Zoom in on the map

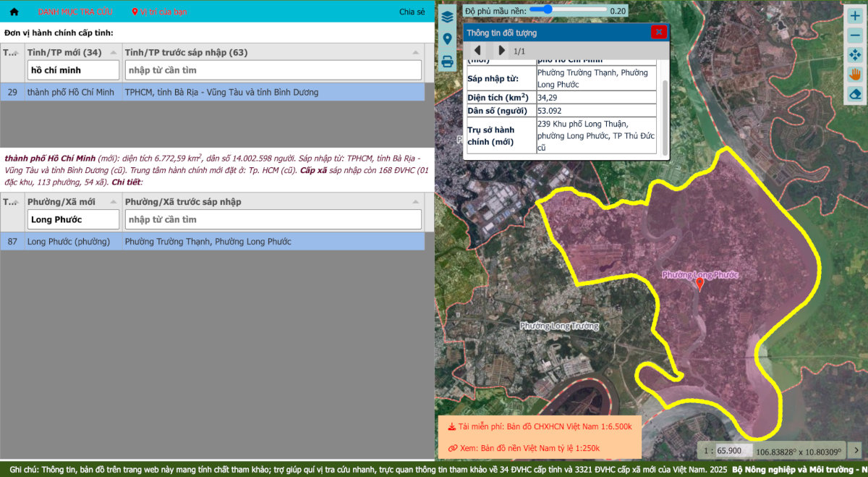click(854, 15)
